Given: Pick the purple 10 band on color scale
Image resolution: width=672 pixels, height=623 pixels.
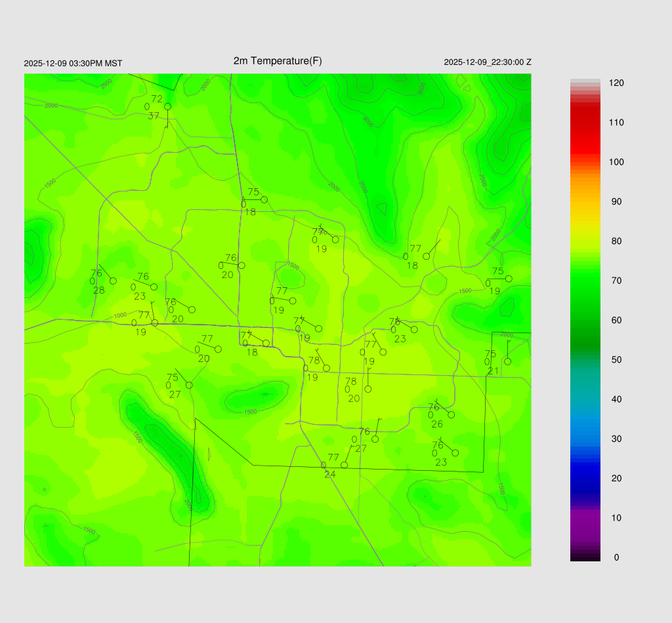Looking at the screenshot, I should [585, 517].
